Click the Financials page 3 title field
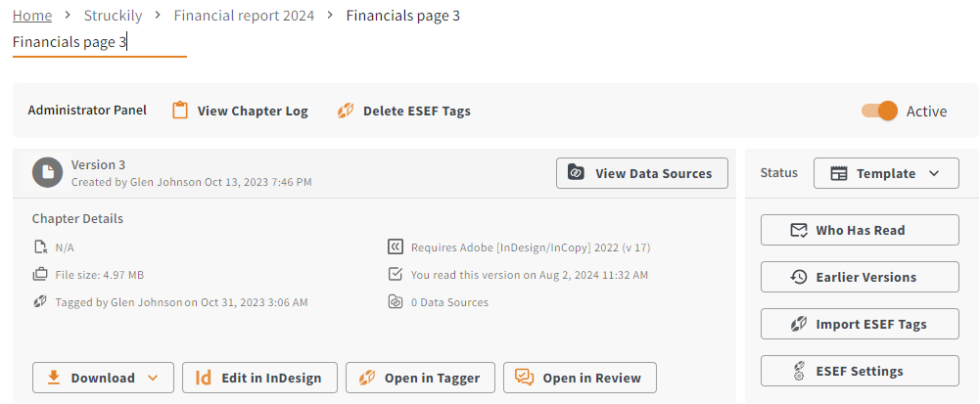Viewport: 980px width, 404px height. [100, 43]
